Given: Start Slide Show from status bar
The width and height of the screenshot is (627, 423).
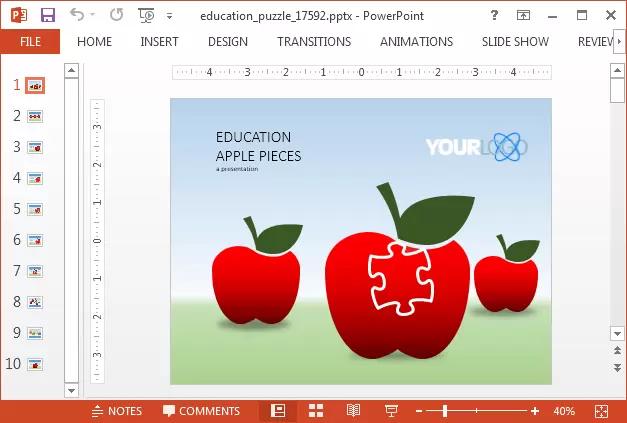Looking at the screenshot, I should coord(391,411).
